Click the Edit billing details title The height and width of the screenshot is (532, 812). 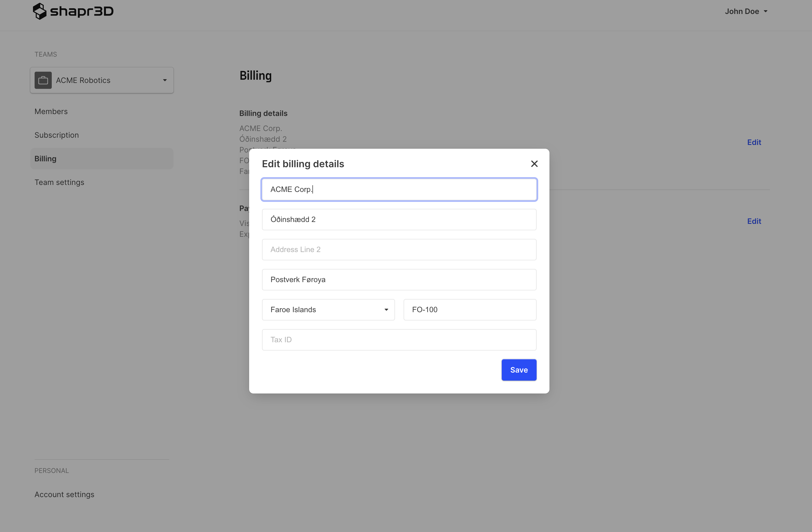303,164
